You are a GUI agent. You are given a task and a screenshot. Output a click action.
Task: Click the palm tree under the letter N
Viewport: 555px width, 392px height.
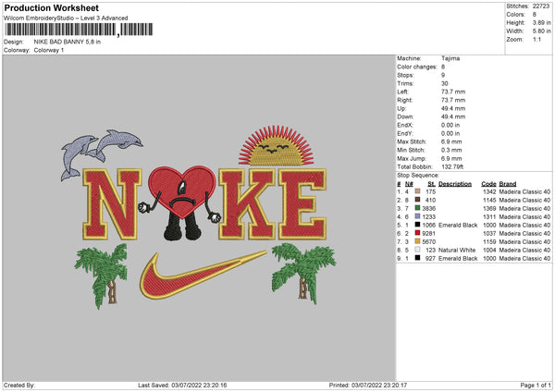[102, 276]
